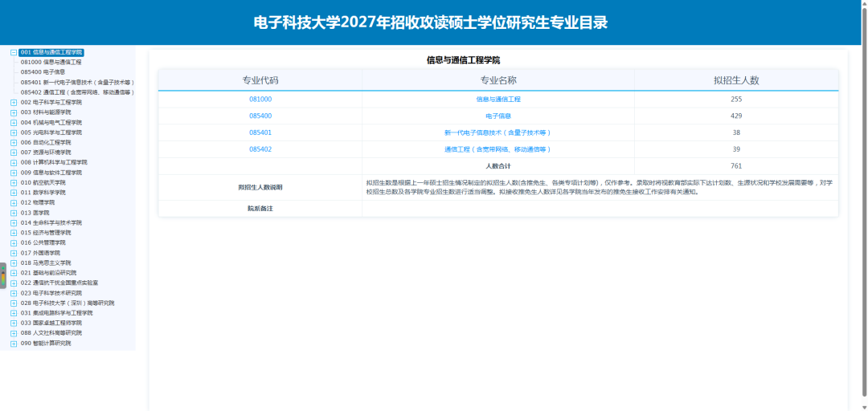This screenshot has height=411, width=868.
Task: Click the 拟招生人数 column header
Action: 736,80
